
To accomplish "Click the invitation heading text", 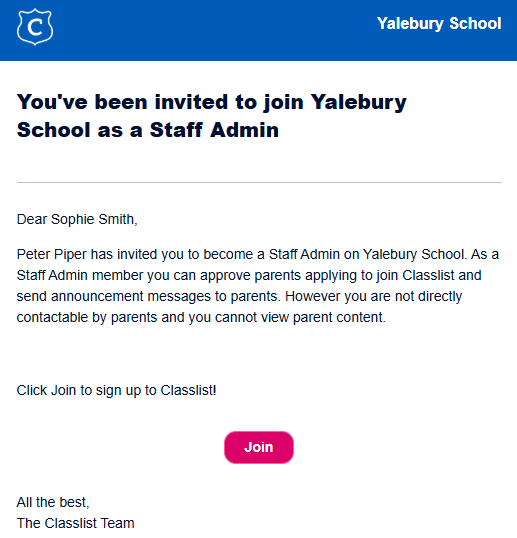I will (211, 116).
